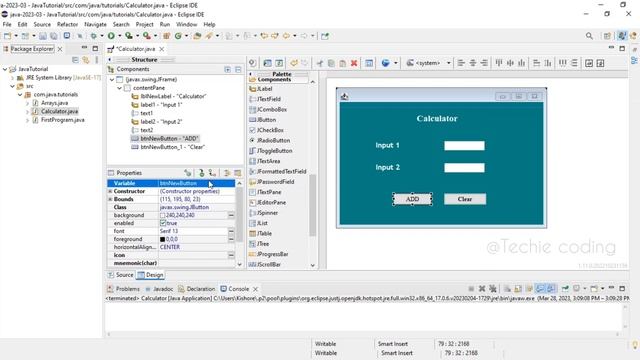Select JTextField from the Palette
The image size is (640, 360).
[x=265, y=99]
